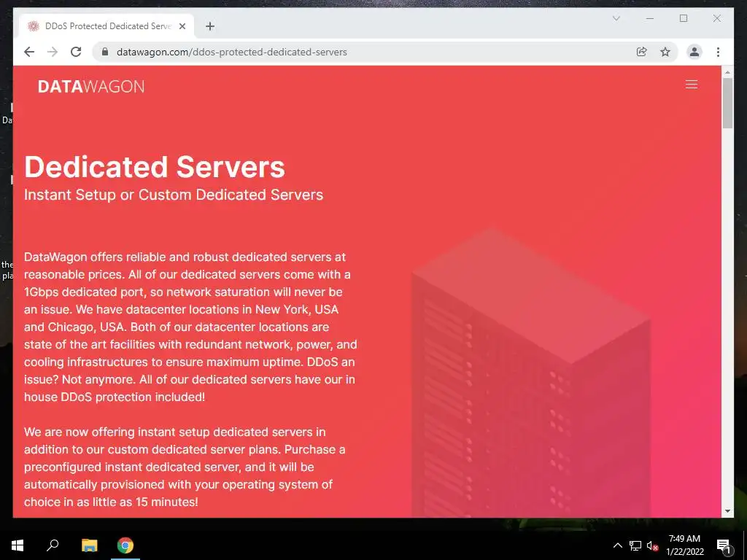This screenshot has height=560, width=747.
Task: Click the scrollbar's up arrow
Action: (x=727, y=72)
